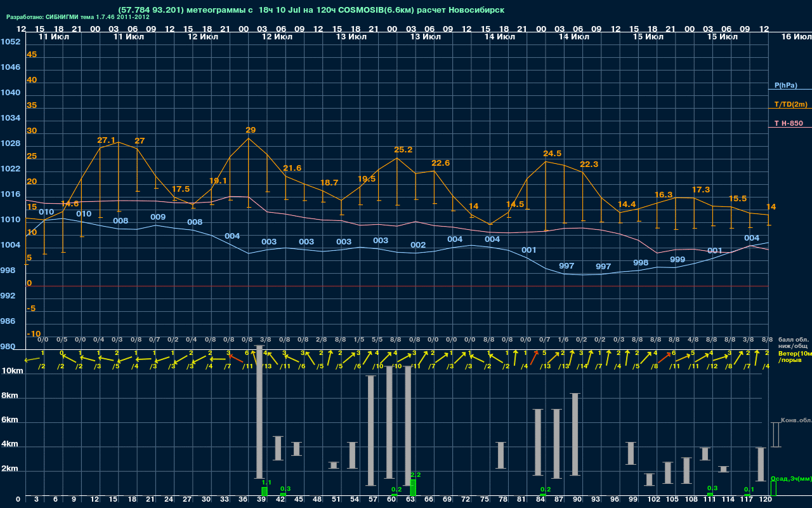This screenshot has height=508, width=812.
Task: Click the 27.1 temperature peak label
Action: (107, 140)
